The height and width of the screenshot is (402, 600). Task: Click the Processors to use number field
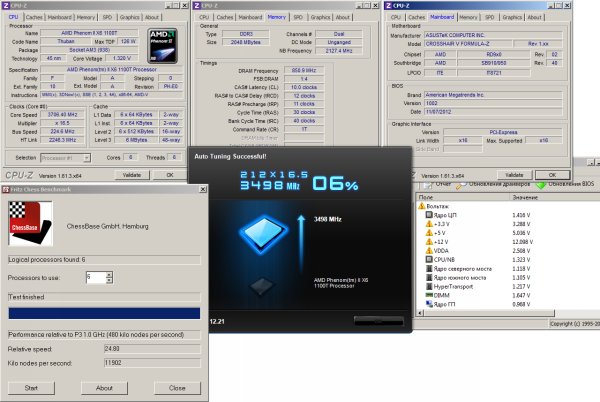pyautogui.click(x=96, y=277)
